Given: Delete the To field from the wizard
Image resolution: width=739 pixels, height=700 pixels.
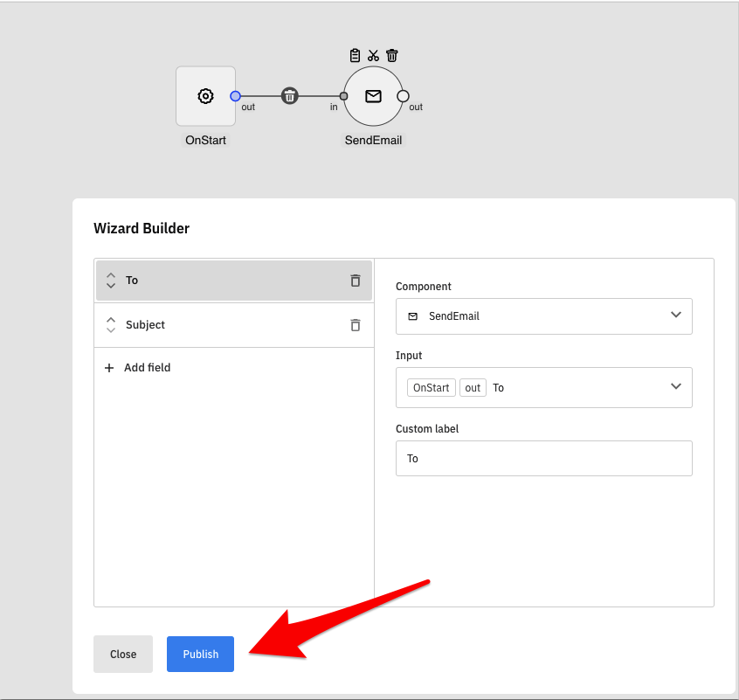Looking at the screenshot, I should coord(356,281).
